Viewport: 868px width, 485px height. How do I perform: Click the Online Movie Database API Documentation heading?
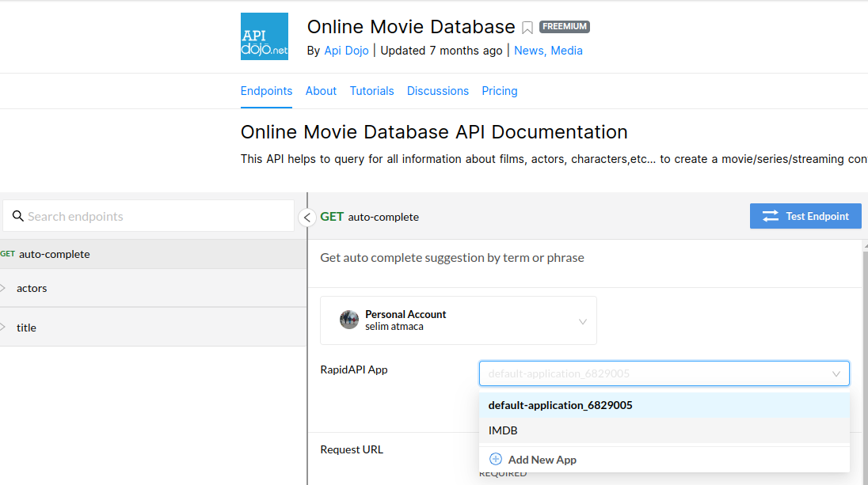click(434, 132)
